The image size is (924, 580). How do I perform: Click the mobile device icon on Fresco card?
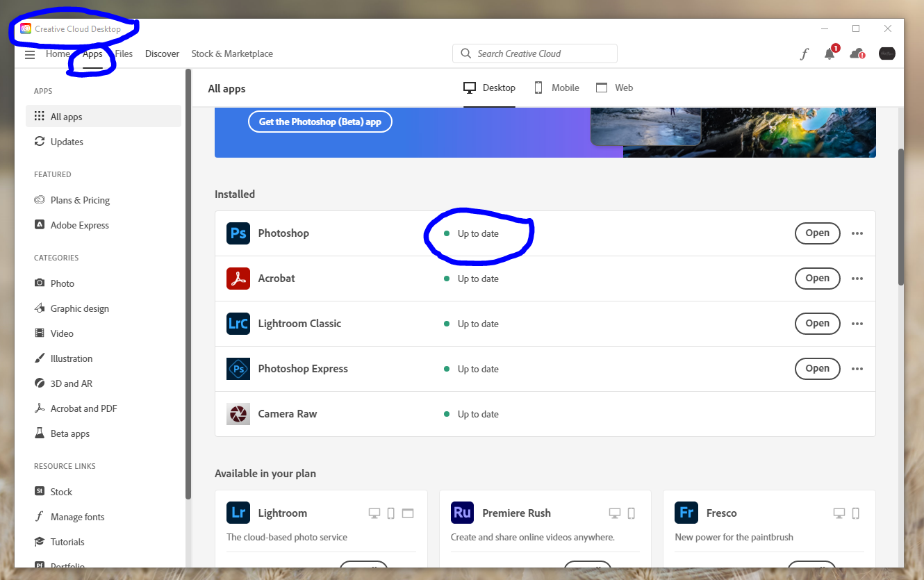pos(856,513)
